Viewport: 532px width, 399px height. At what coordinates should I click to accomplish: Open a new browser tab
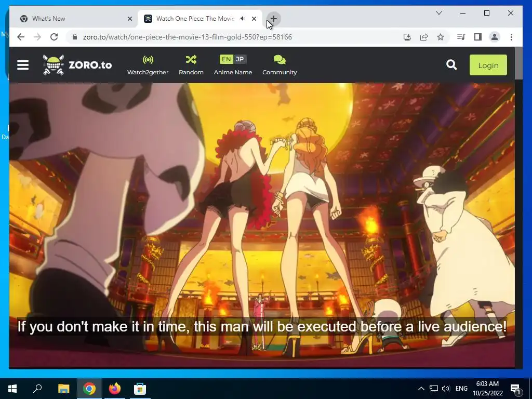[x=273, y=19]
